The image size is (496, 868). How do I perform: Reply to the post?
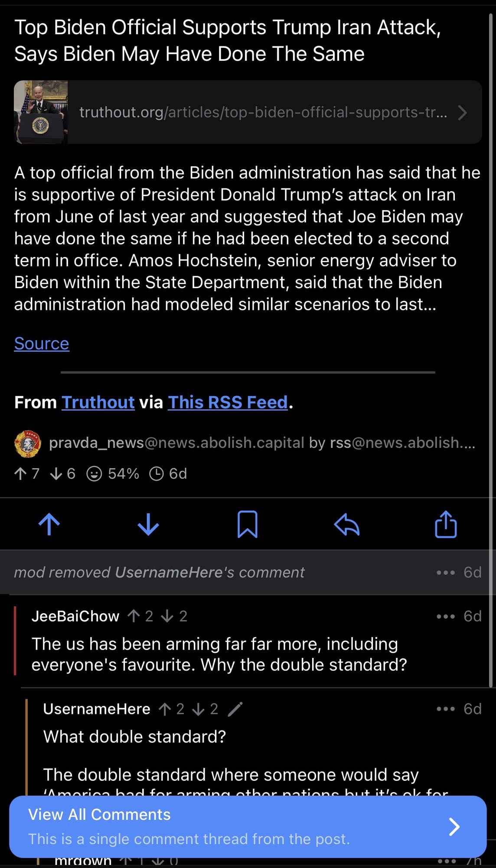tap(347, 524)
